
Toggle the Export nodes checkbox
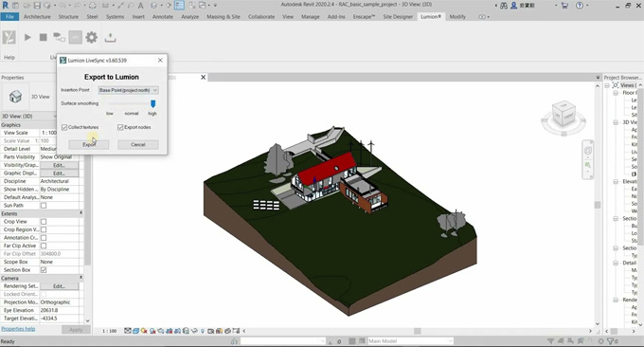(x=120, y=127)
